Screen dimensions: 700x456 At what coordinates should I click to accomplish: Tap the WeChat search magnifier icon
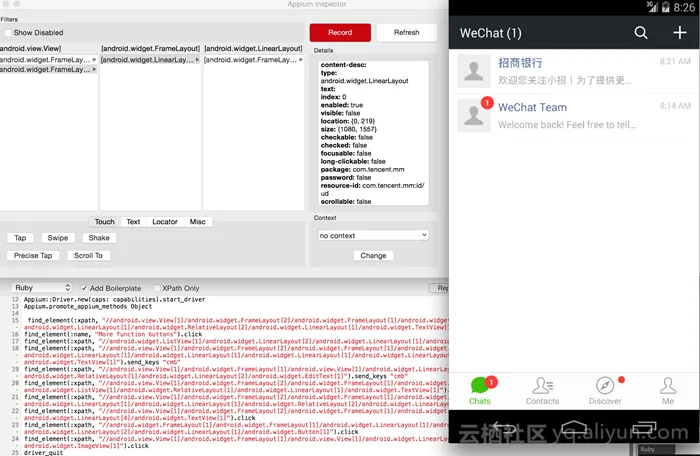[x=641, y=33]
